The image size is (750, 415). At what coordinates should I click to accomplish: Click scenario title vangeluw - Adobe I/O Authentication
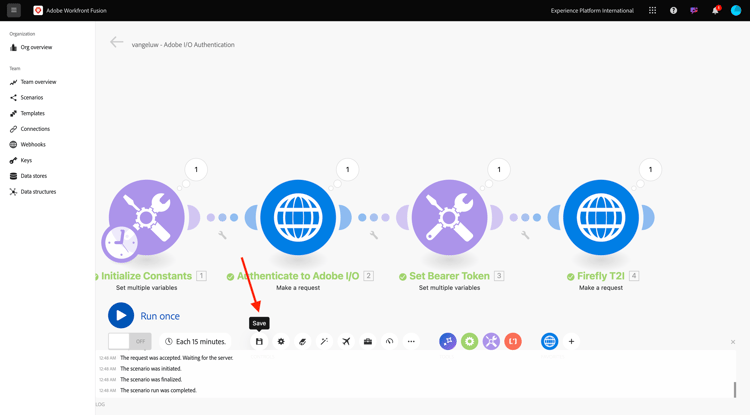click(x=183, y=44)
